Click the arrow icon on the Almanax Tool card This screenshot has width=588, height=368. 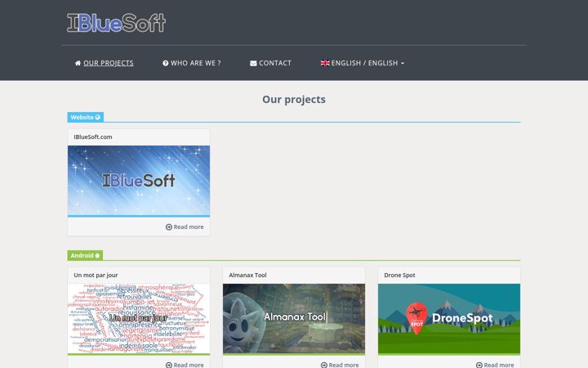tap(324, 365)
